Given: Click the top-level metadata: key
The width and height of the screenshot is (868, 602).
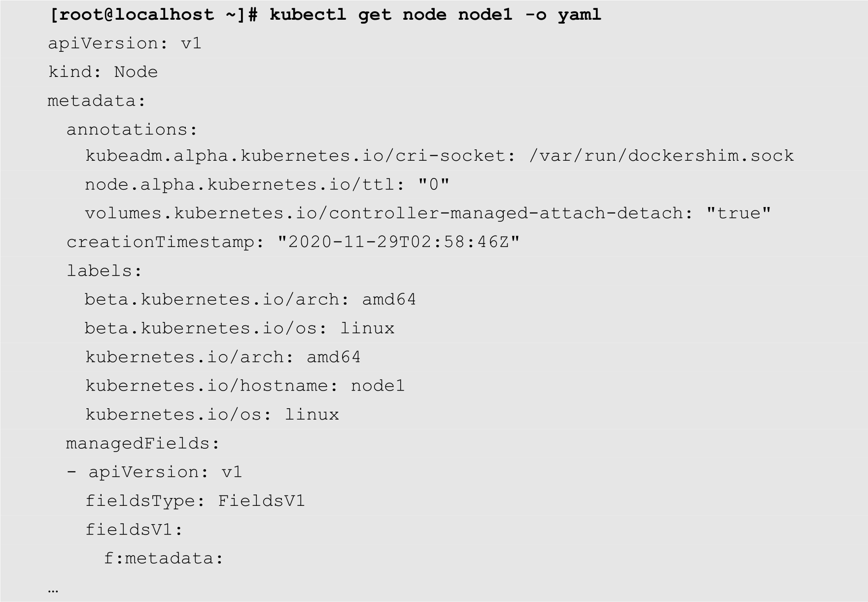Looking at the screenshot, I should click(x=97, y=101).
